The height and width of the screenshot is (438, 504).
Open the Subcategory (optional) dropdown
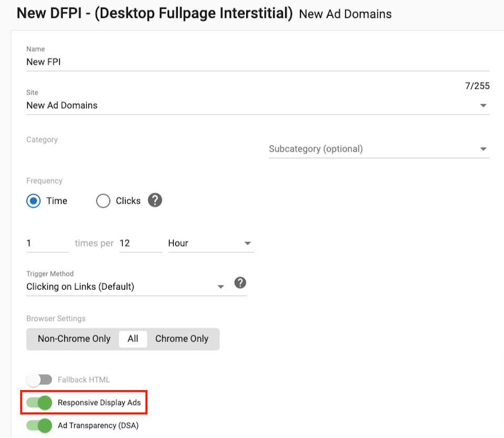[x=482, y=149]
